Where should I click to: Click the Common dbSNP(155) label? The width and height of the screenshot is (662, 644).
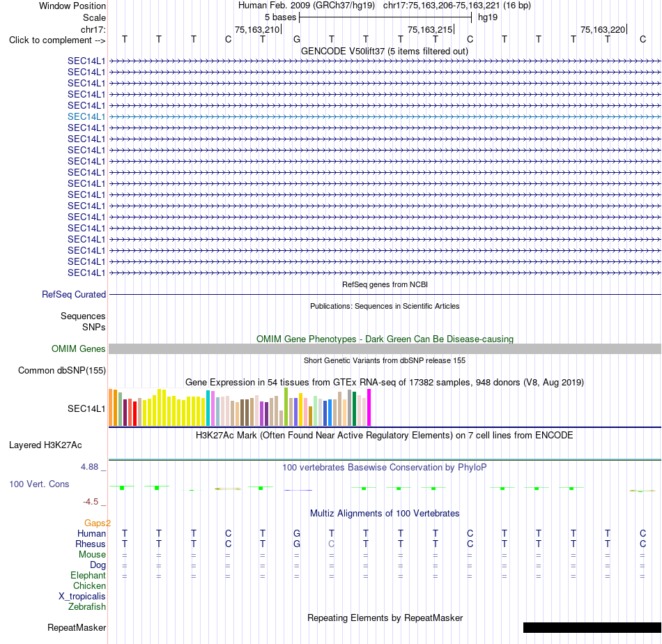coord(62,370)
